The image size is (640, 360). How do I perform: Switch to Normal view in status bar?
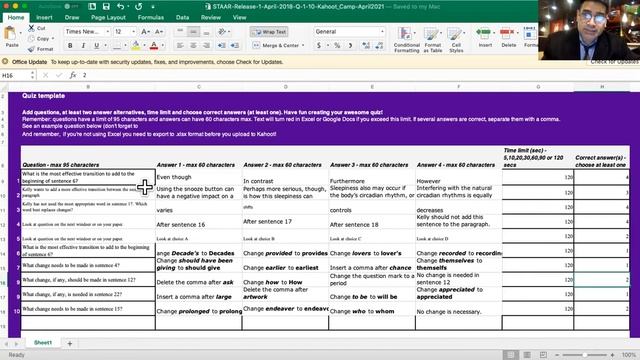[510, 355]
